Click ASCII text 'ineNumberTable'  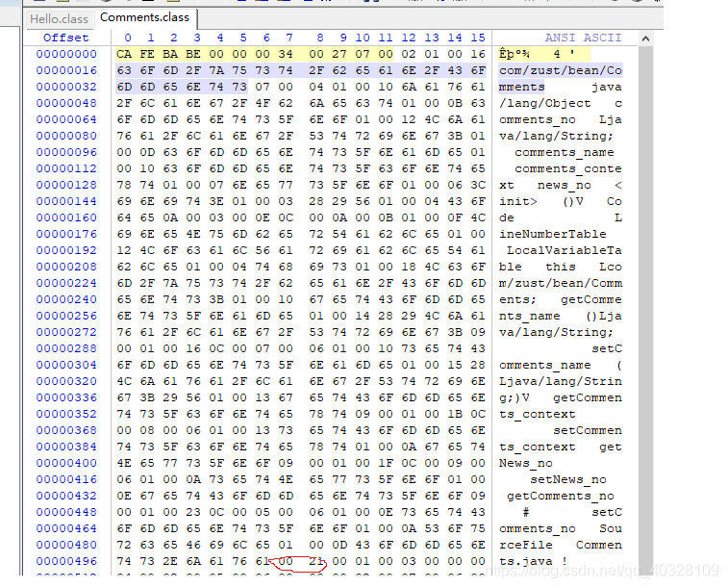(x=553, y=234)
